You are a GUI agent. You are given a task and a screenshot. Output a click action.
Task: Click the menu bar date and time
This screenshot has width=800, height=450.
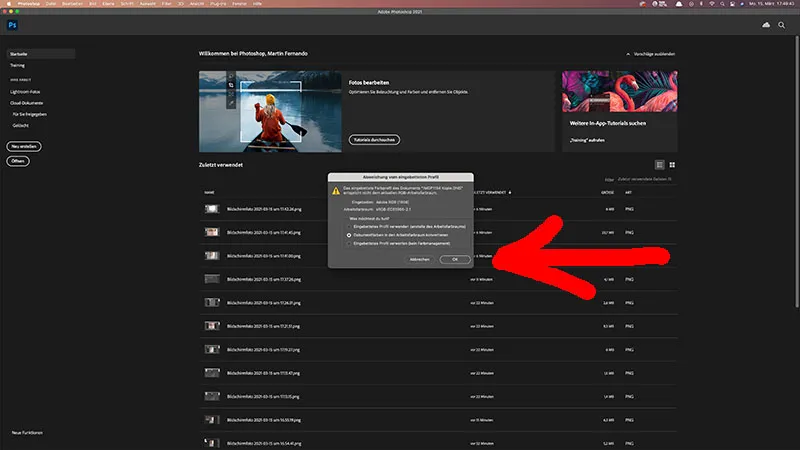tap(771, 4)
